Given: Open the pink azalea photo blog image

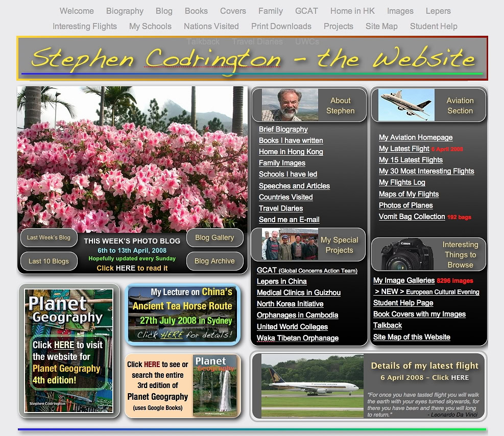Looking at the screenshot, I should tap(132, 158).
